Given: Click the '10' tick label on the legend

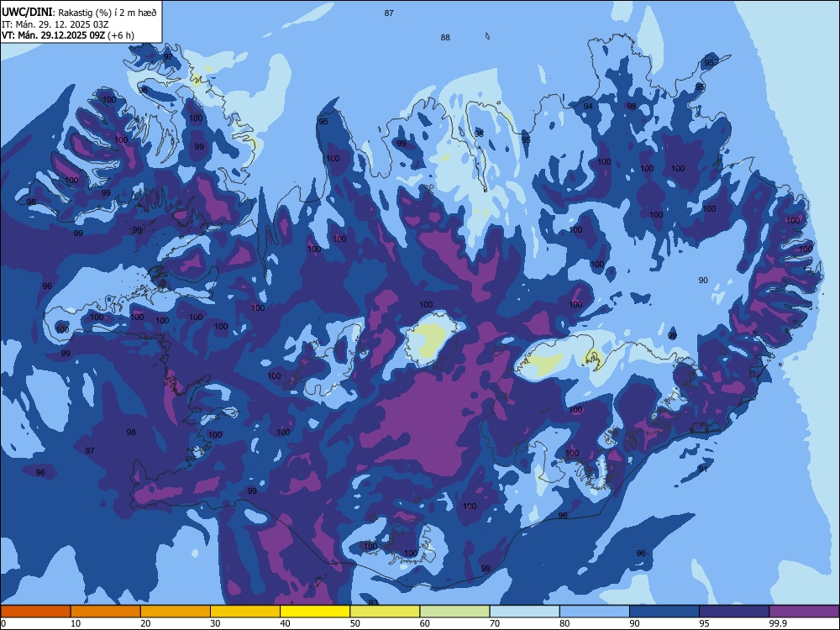Looking at the screenshot, I should pyautogui.click(x=76, y=623).
